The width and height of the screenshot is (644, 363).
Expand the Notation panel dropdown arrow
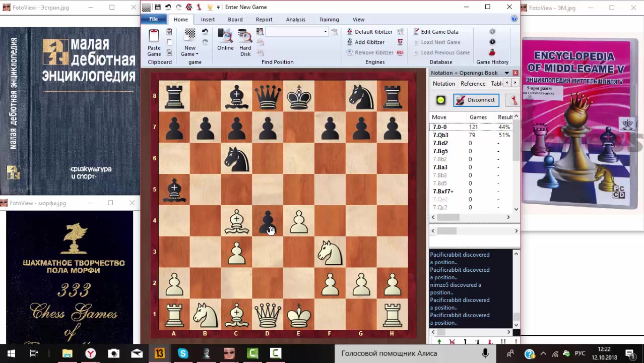[x=506, y=73]
